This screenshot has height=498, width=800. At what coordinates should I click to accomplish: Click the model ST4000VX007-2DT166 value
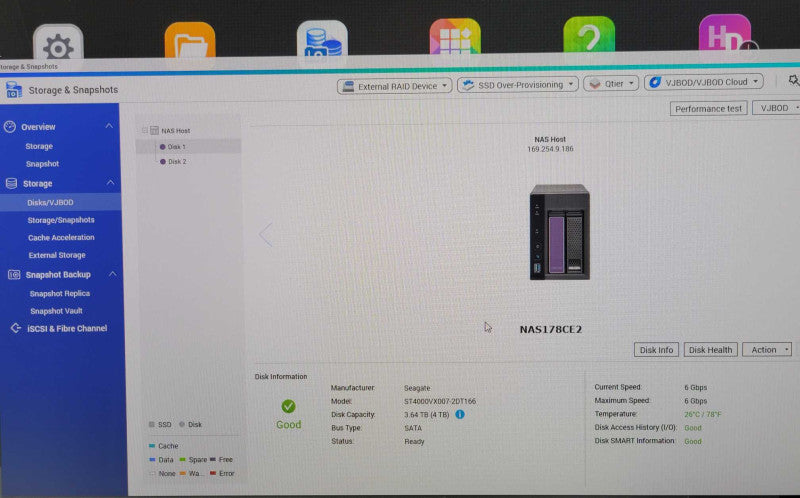click(x=440, y=401)
